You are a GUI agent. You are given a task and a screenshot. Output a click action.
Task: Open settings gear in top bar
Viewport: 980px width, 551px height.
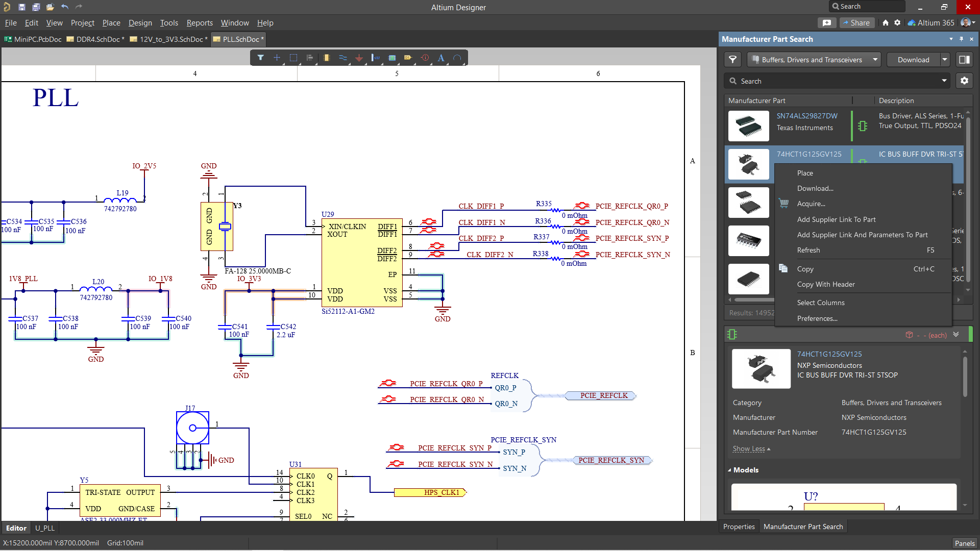(x=897, y=23)
